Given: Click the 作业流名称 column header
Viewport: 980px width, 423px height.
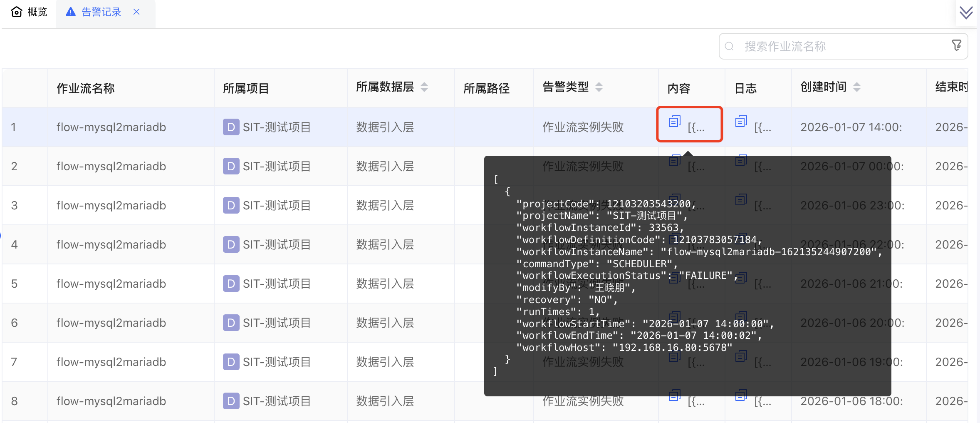Looking at the screenshot, I should 86,88.
